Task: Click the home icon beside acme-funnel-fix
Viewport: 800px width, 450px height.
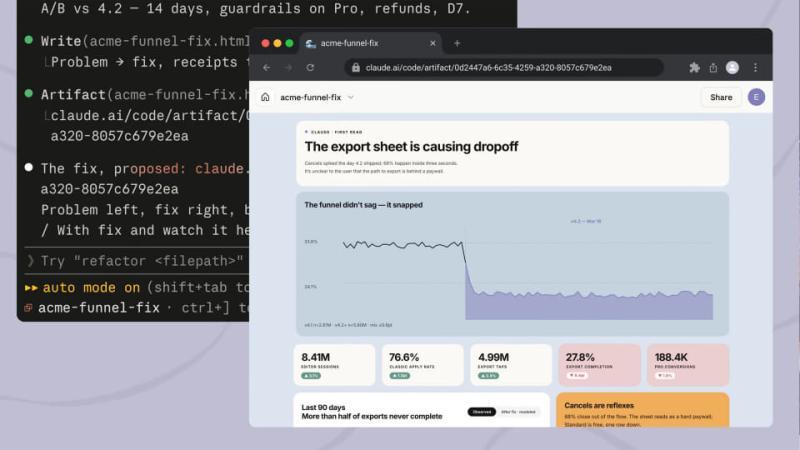Action: tap(265, 97)
